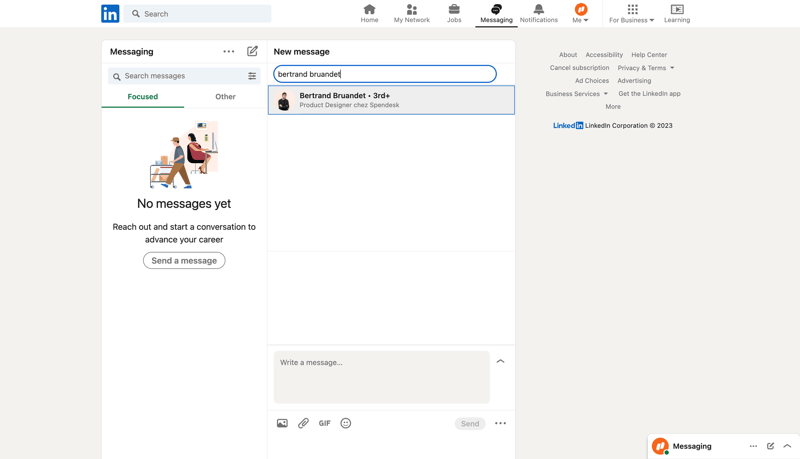Click Messaging overlay avatar

click(660, 446)
